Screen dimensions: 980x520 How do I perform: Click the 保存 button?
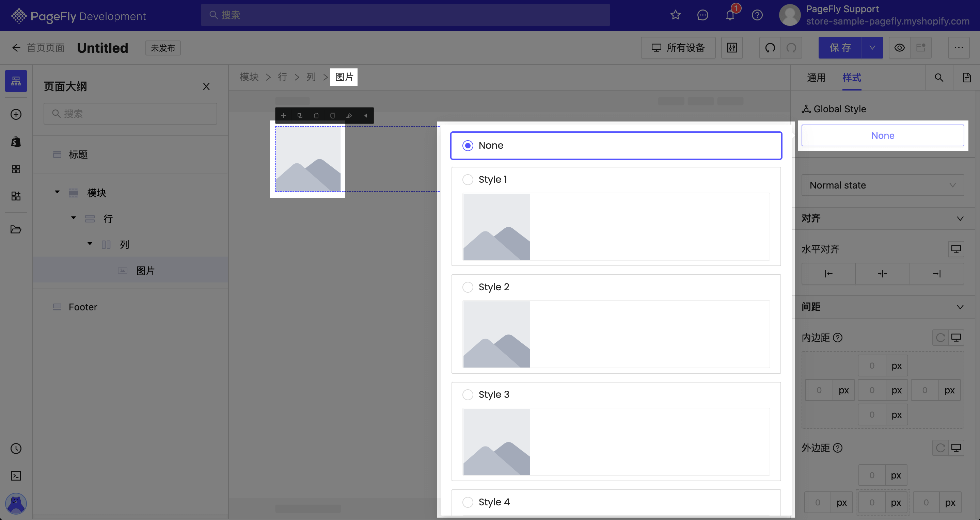[840, 48]
